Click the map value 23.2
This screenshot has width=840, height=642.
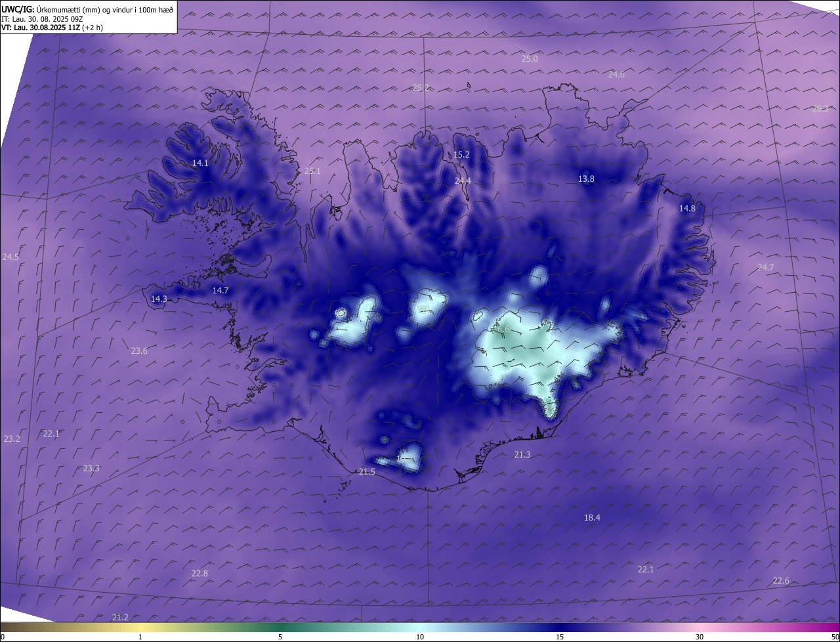[12, 439]
